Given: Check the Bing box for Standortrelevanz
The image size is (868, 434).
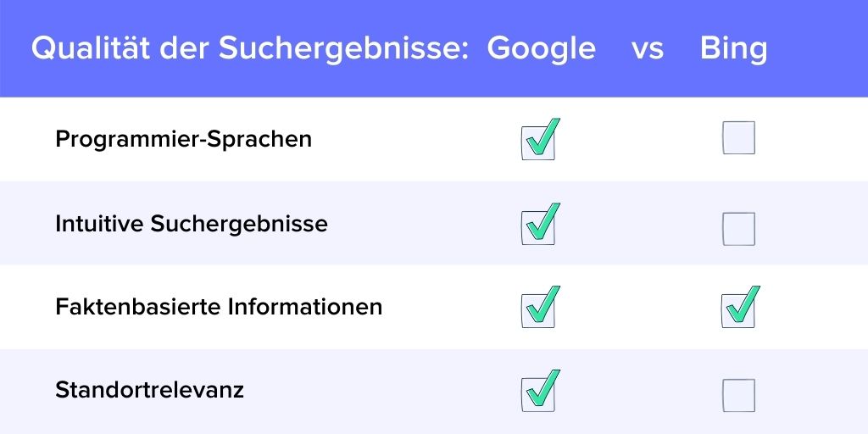Looking at the screenshot, I should (738, 395).
